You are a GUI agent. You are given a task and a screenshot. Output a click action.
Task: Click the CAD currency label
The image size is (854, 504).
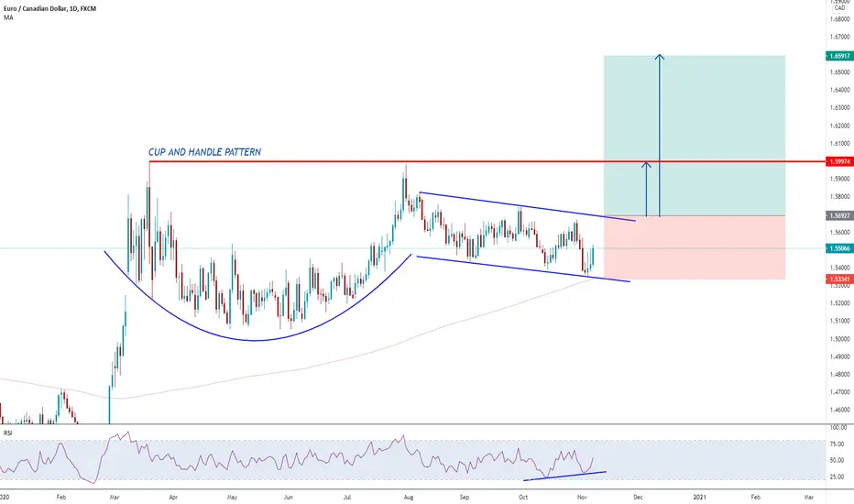pyautogui.click(x=839, y=7)
